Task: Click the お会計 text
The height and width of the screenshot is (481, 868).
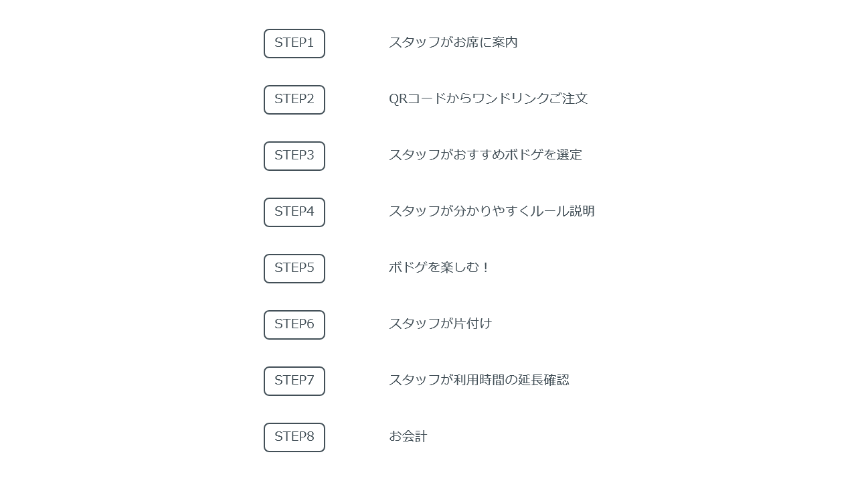Action: pyautogui.click(x=408, y=436)
